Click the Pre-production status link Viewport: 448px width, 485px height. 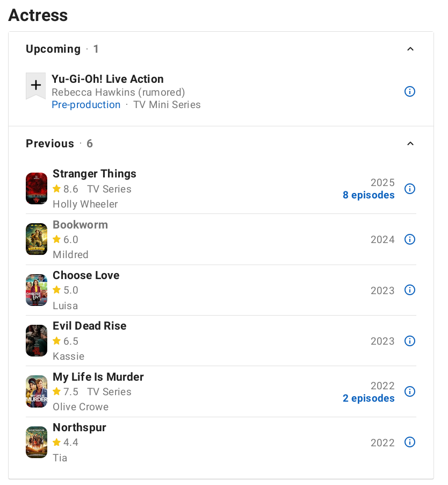[86, 105]
